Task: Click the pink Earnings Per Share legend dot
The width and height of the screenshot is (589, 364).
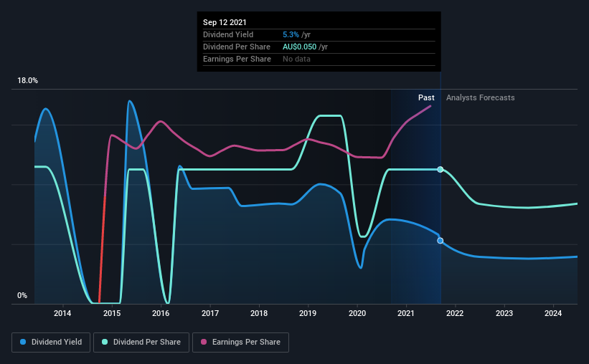Action: 204,342
